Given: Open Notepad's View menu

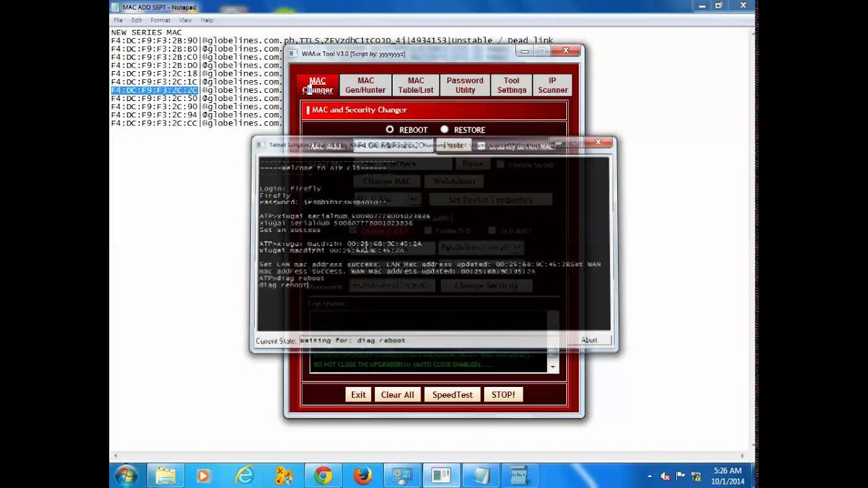Looking at the screenshot, I should [x=185, y=20].
